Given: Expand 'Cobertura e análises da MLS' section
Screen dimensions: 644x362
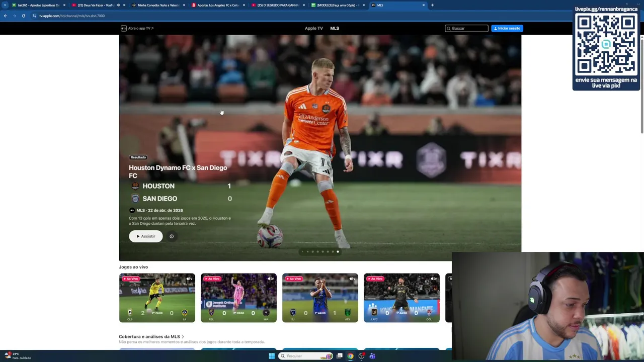Looking at the screenshot, I should pos(151,336).
